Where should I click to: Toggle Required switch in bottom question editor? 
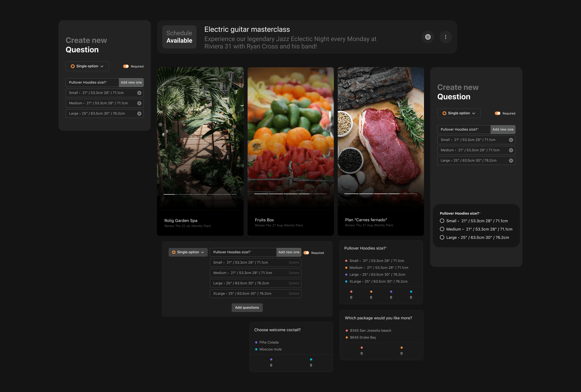pyautogui.click(x=306, y=253)
